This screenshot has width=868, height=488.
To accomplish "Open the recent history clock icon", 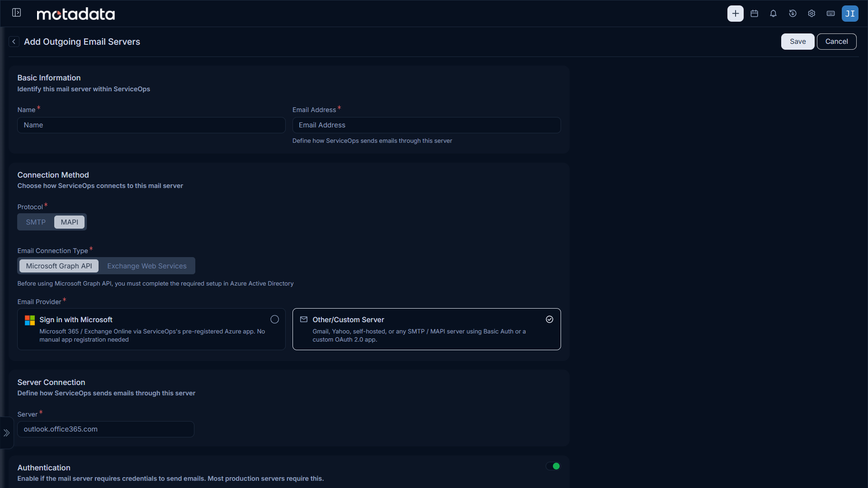I will (793, 14).
